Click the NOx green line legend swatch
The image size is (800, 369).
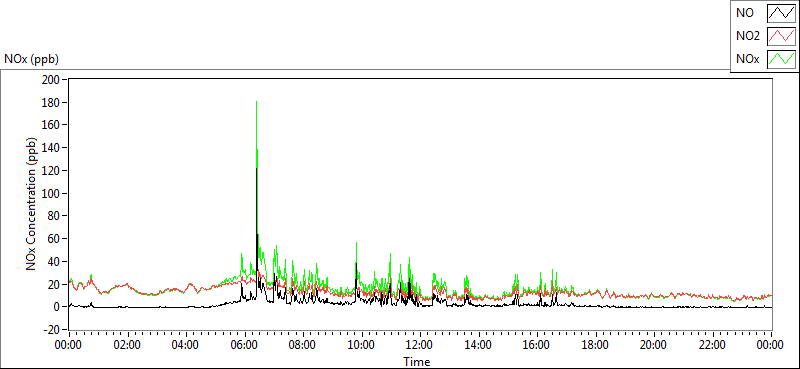click(782, 59)
